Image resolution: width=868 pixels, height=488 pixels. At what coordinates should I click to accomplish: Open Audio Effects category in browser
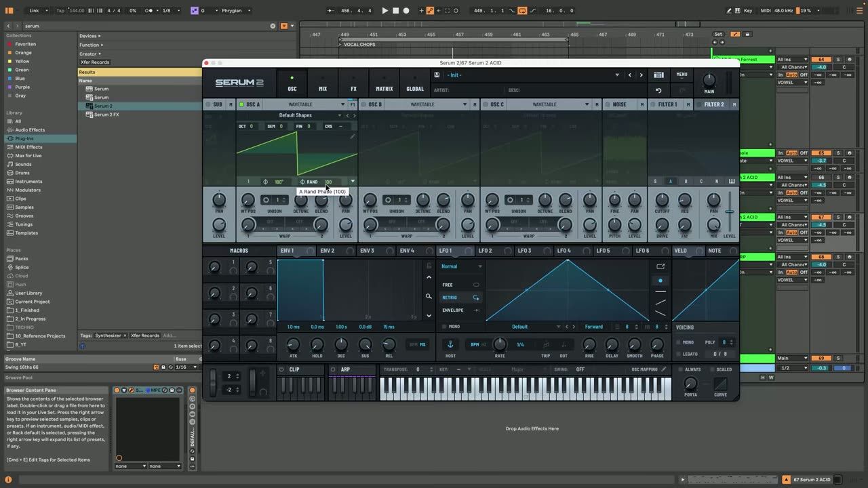click(x=30, y=129)
